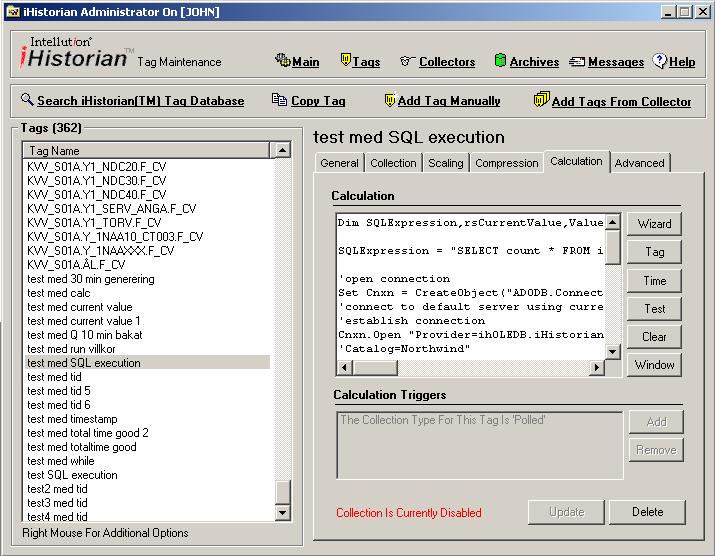
Task: Open the Help link
Action: pos(682,62)
